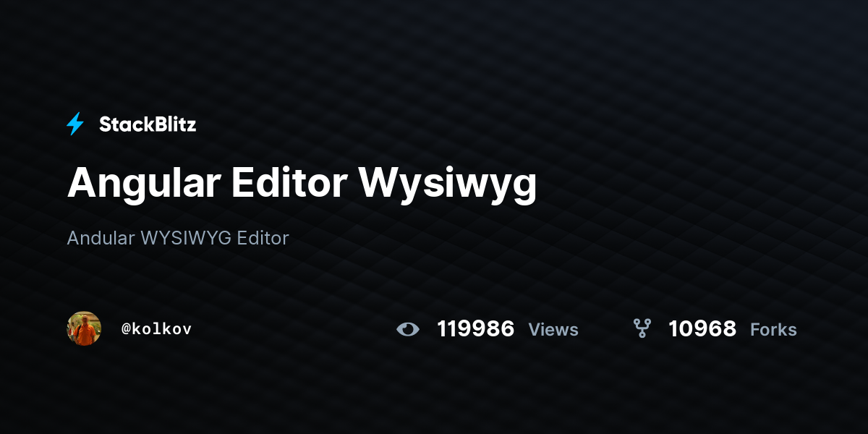This screenshot has height=434, width=868.
Task: Select the Andular WYSIWYG Editor description
Action: point(178,238)
